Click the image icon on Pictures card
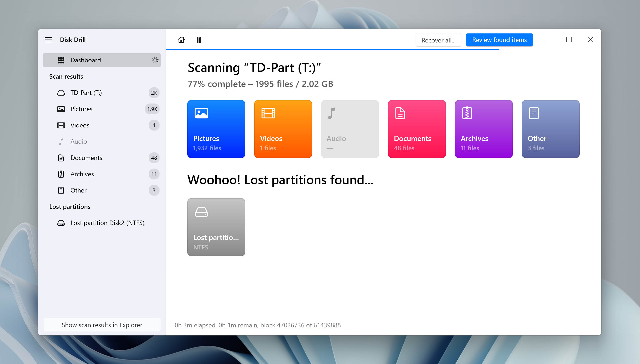This screenshot has height=364, width=640. tap(201, 113)
